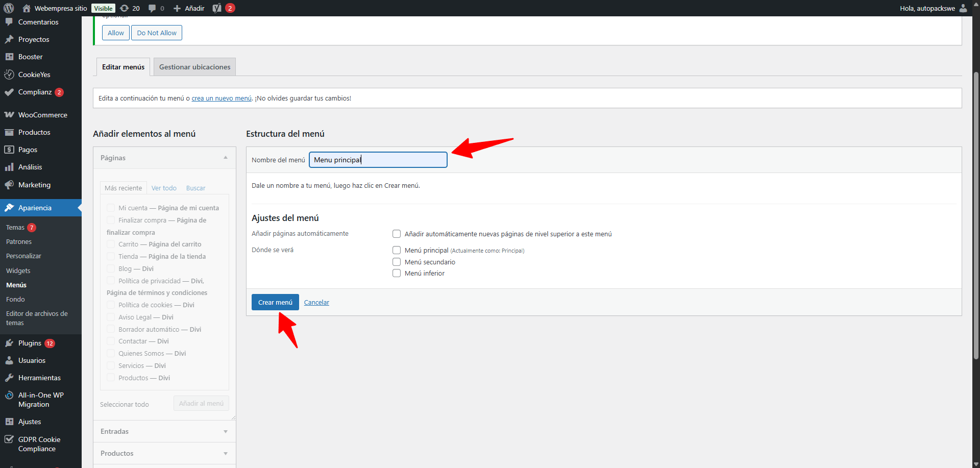980x468 pixels.
Task: Open CookieYes sidebar icon
Action: click(9, 75)
